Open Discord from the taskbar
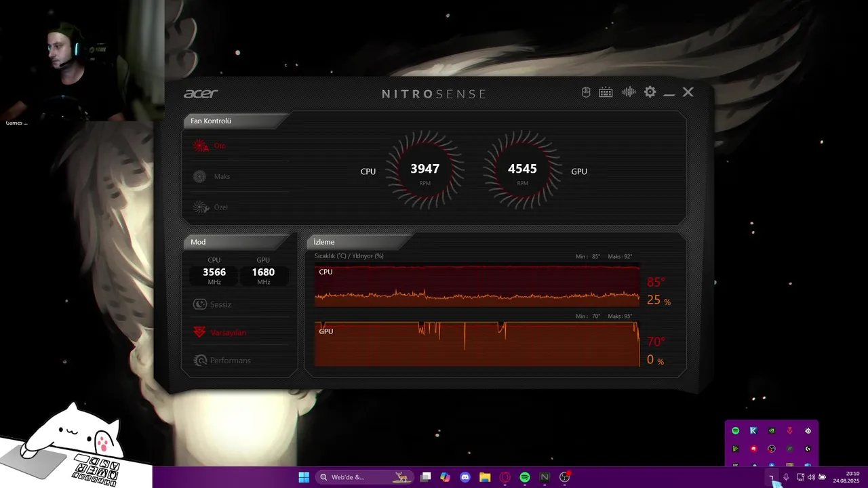The height and width of the screenshot is (488, 868). pos(465,477)
